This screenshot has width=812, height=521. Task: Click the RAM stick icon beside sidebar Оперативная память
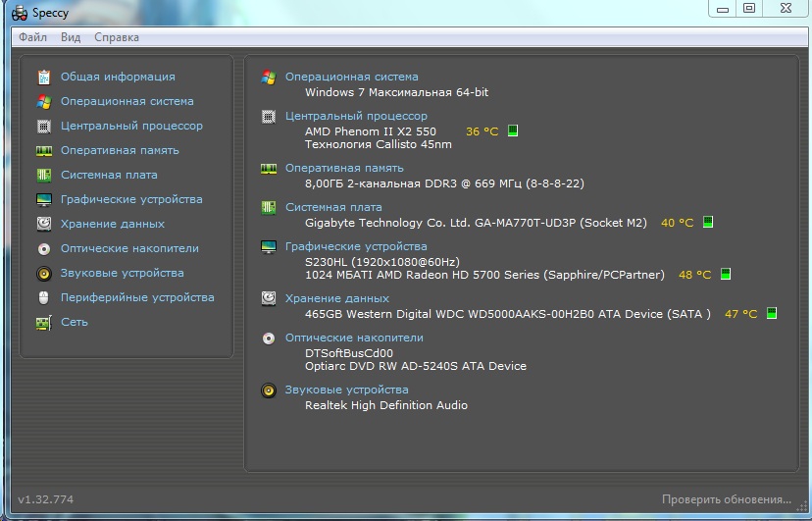click(x=44, y=151)
